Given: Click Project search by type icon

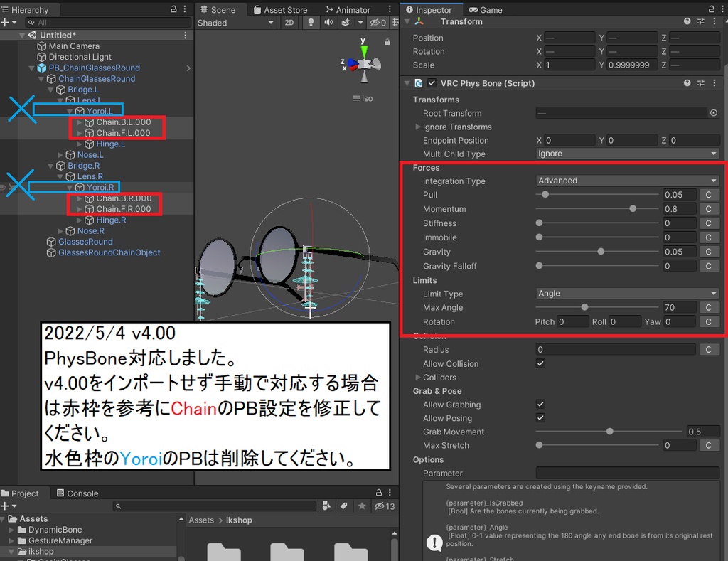Looking at the screenshot, I should click(x=326, y=506).
